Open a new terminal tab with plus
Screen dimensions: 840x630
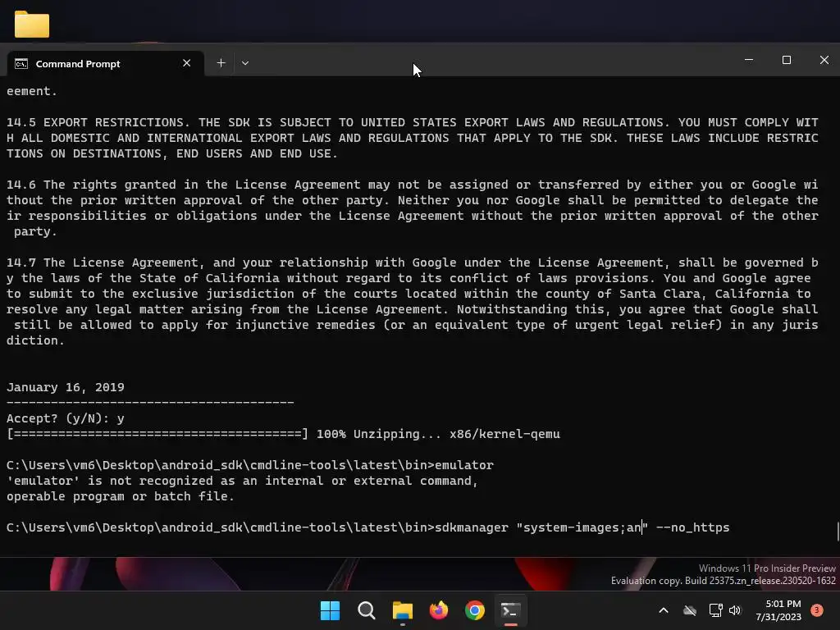tap(221, 63)
